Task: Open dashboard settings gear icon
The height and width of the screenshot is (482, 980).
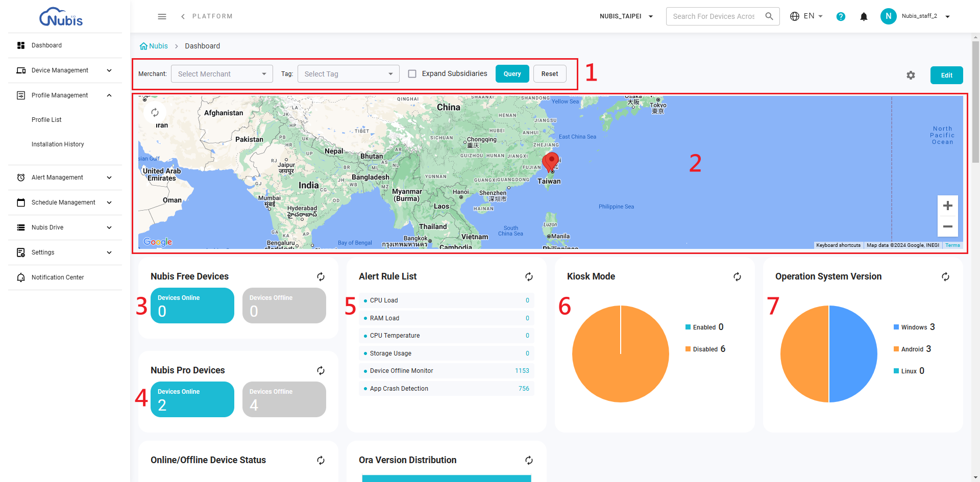Action: 911,75
